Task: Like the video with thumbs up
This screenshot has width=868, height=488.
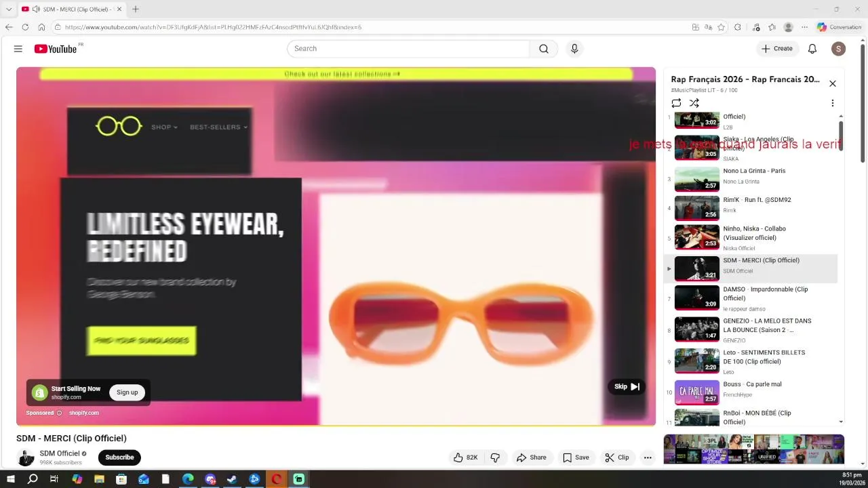Action: pos(466,457)
